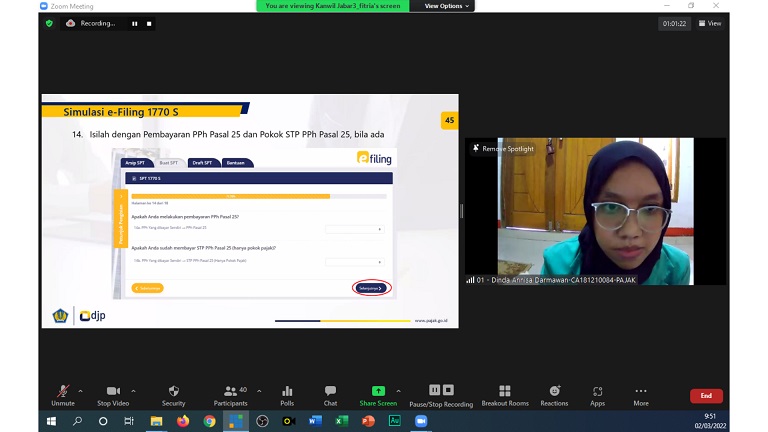The image size is (768, 432).
Task: Open the Chat panel
Action: coord(330,394)
